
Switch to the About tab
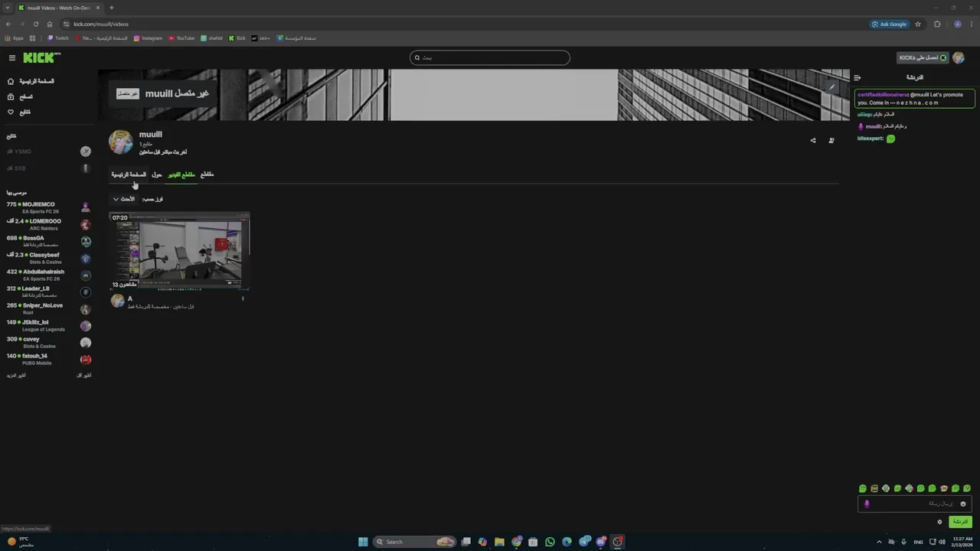(156, 174)
